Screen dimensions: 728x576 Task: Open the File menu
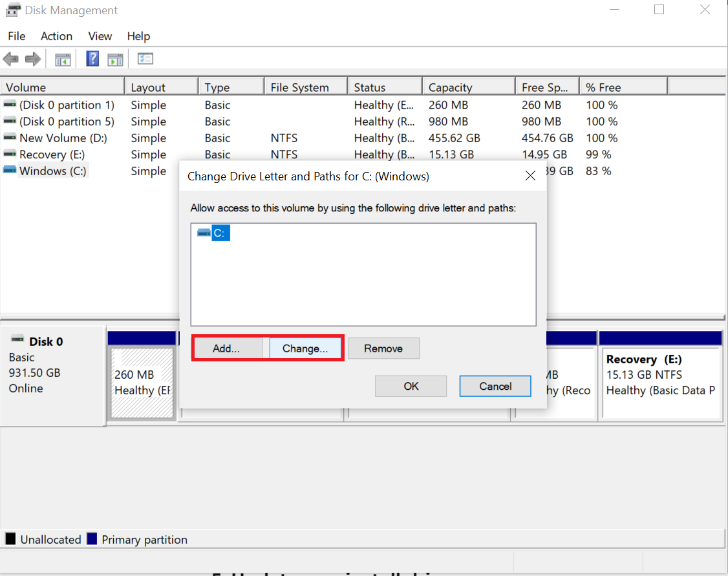pyautogui.click(x=17, y=36)
